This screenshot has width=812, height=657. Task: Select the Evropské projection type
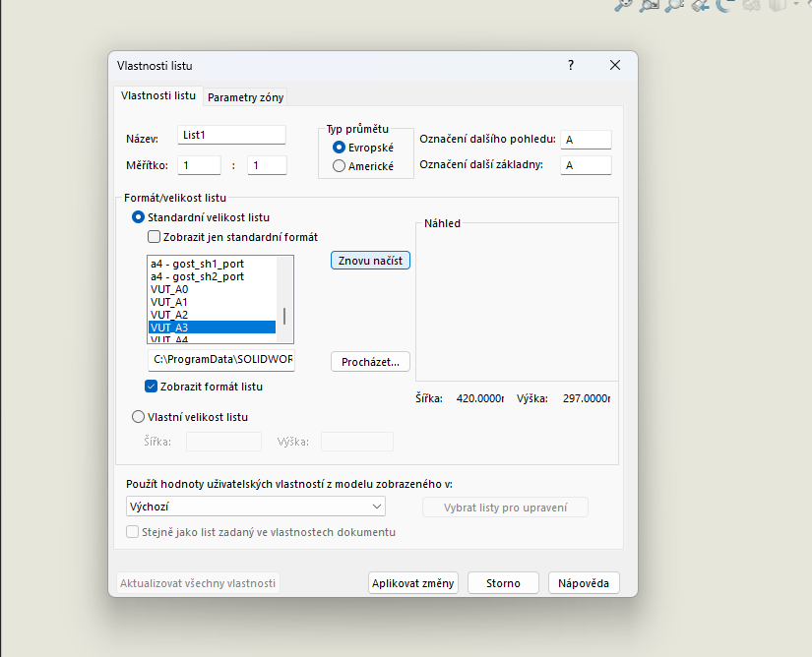340,147
